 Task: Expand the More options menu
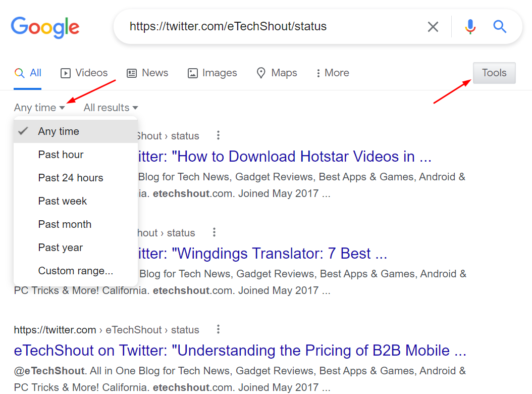pyautogui.click(x=332, y=73)
